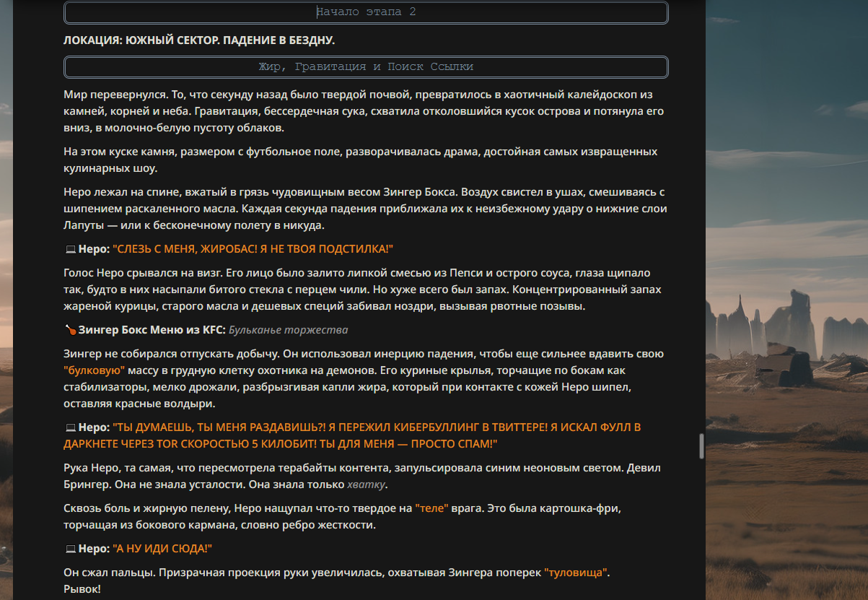Image resolution: width=868 pixels, height=600 pixels.
Task: Click the paragraph starting "Рука Неро, та самая"
Action: [362, 476]
